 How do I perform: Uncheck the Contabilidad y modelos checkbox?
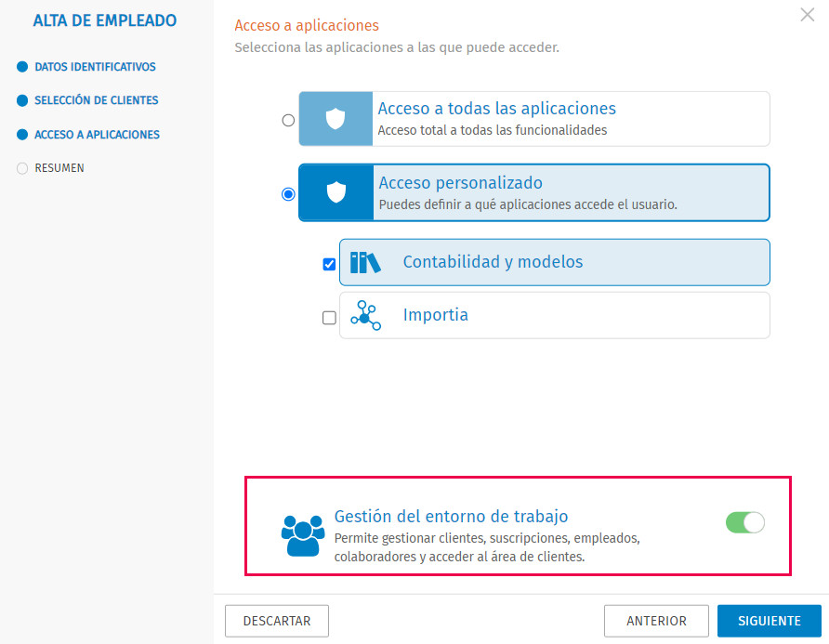click(x=329, y=264)
